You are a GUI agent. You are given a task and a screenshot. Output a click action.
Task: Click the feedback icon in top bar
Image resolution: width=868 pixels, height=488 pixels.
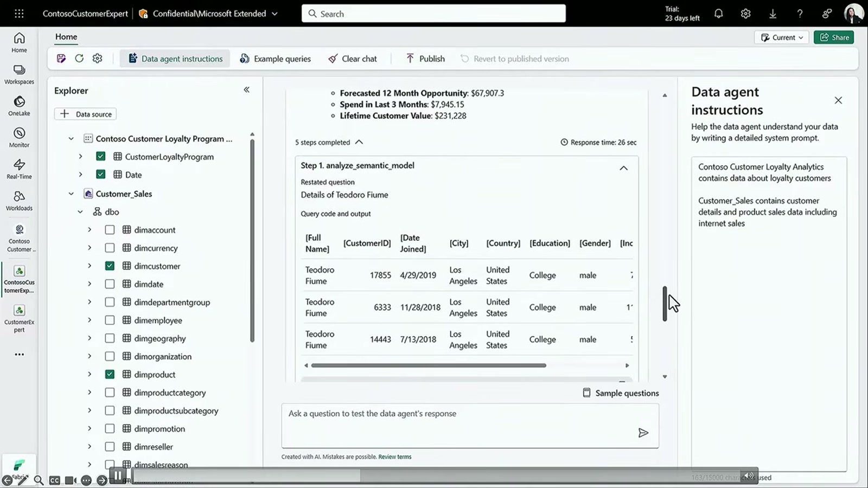click(827, 14)
